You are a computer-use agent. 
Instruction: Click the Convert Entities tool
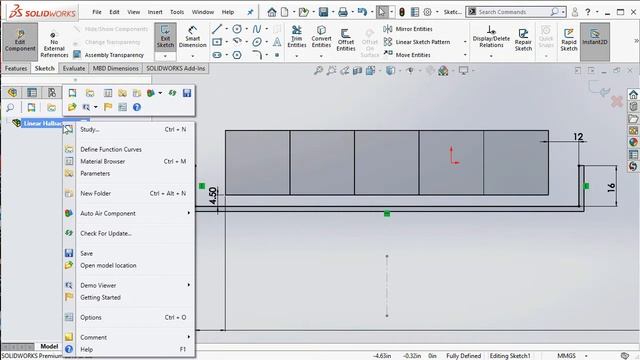click(x=321, y=37)
